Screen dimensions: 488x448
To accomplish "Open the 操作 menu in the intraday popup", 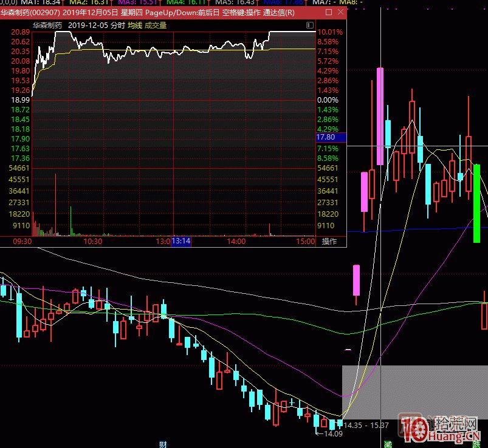I will click(329, 241).
